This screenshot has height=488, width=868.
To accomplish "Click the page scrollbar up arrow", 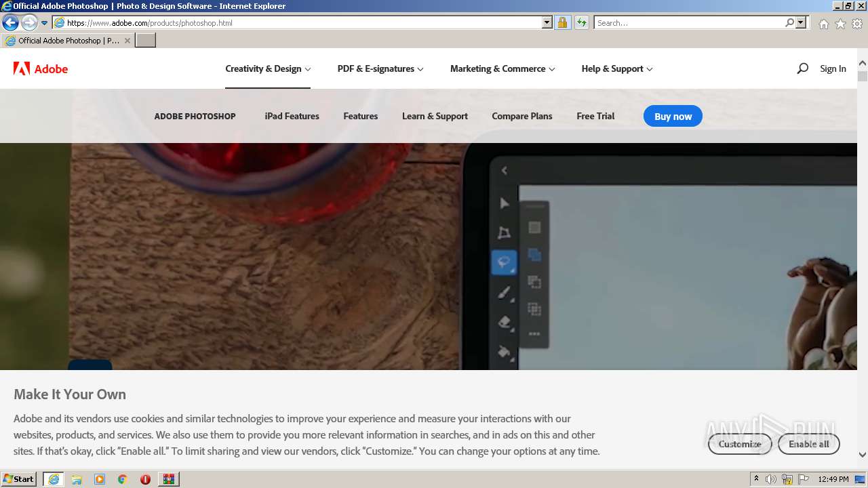I will pyautogui.click(x=863, y=64).
